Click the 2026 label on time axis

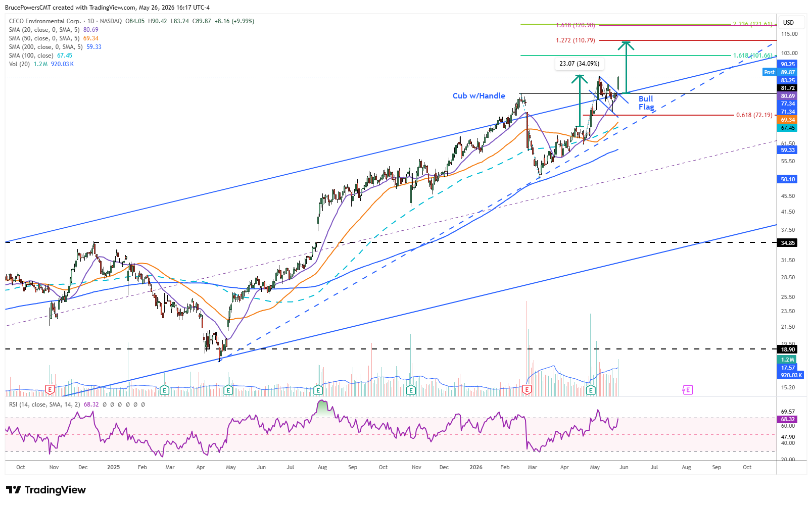[475, 467]
